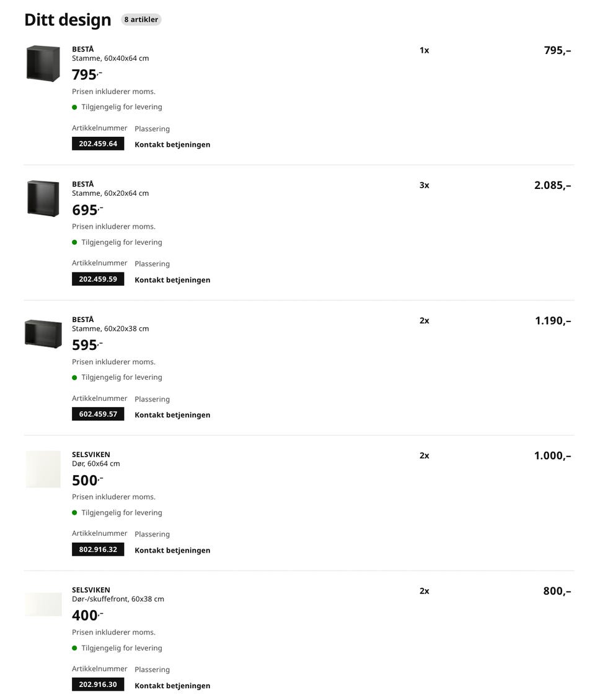This screenshot has height=700, width=595.
Task: Select article number 602.459.57 badge
Action: tap(98, 414)
